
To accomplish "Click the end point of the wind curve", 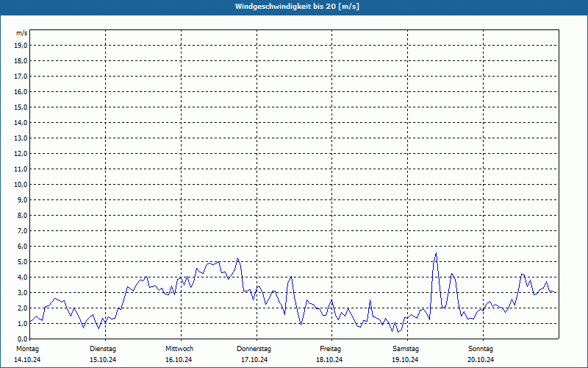I will pyautogui.click(x=556, y=292).
